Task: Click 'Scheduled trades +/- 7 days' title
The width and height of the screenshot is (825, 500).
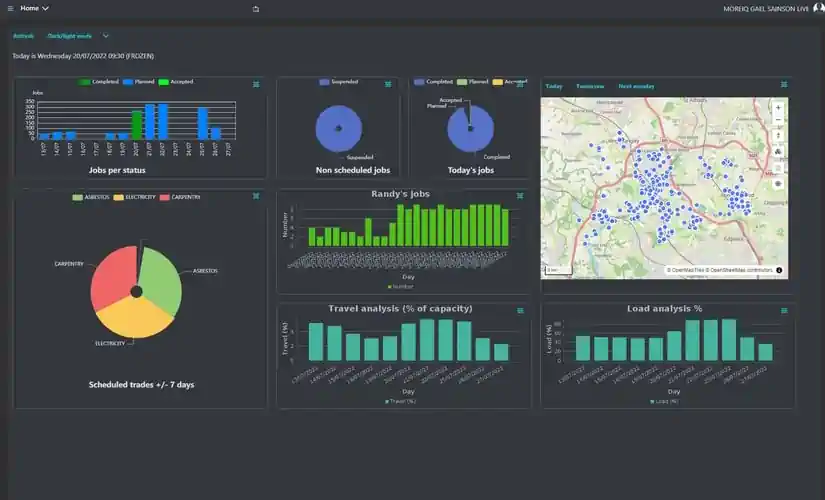Action: [x=141, y=385]
